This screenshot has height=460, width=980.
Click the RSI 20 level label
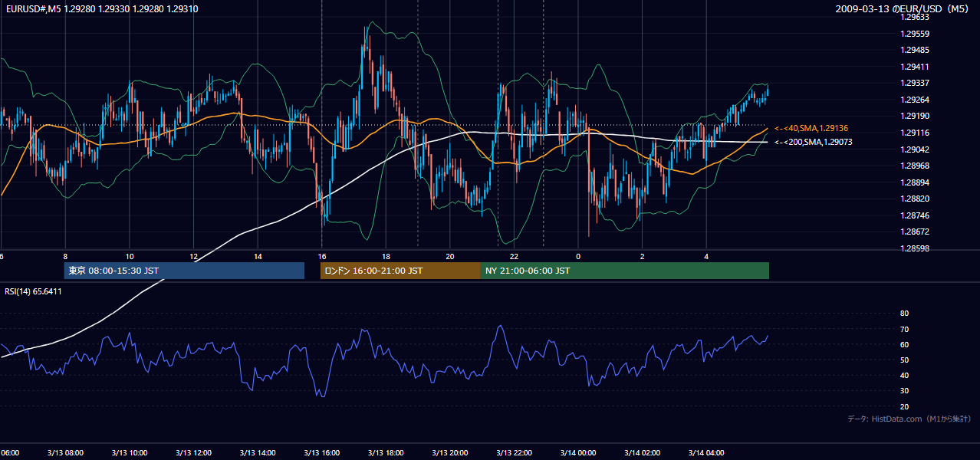pos(904,406)
